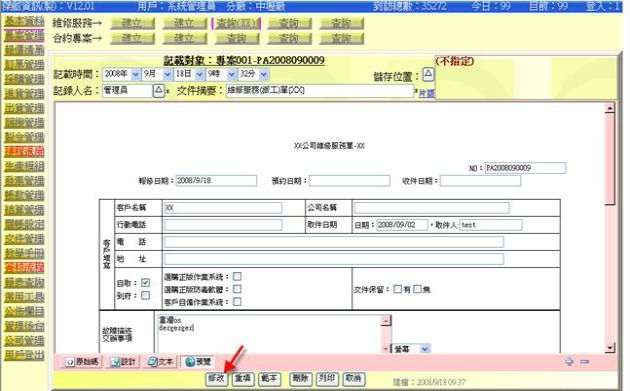
Task: Open the 儲存位置 picker triangle icon
Action: 428,75
